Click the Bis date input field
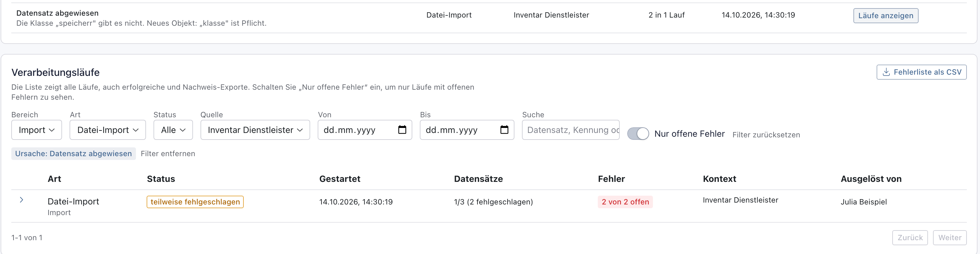 (x=467, y=130)
